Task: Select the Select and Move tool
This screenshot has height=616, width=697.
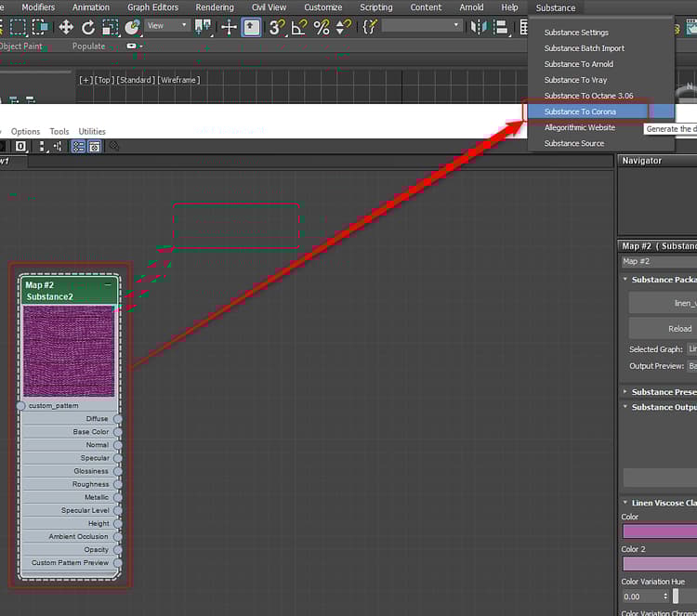Action: point(66,27)
